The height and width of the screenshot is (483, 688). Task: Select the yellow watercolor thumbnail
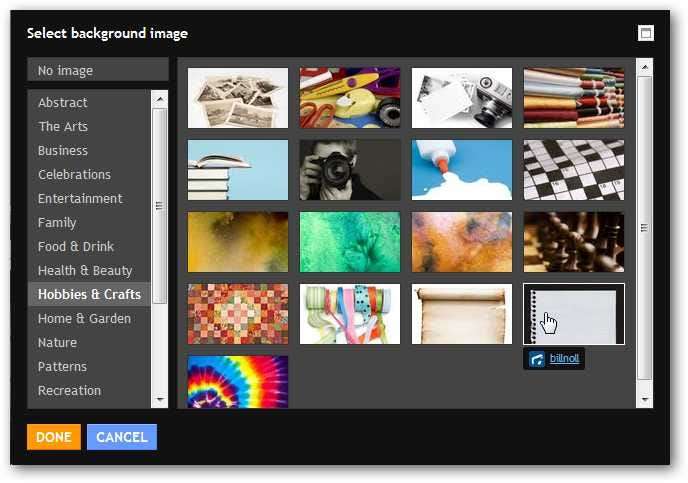[x=238, y=242]
